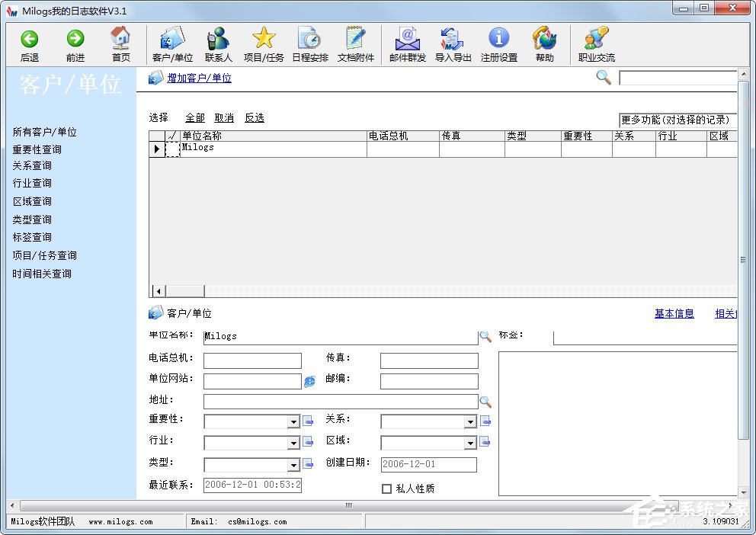Select 行业查询 in the sidebar
The image size is (756, 535).
click(x=32, y=183)
